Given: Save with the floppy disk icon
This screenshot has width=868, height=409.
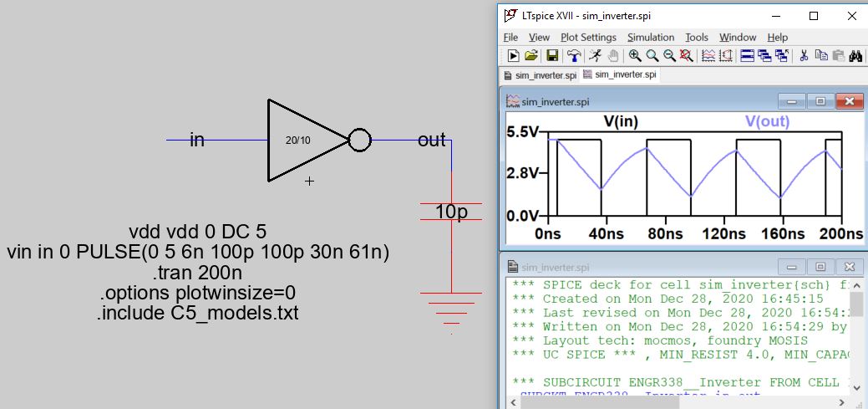Looking at the screenshot, I should tap(552, 55).
